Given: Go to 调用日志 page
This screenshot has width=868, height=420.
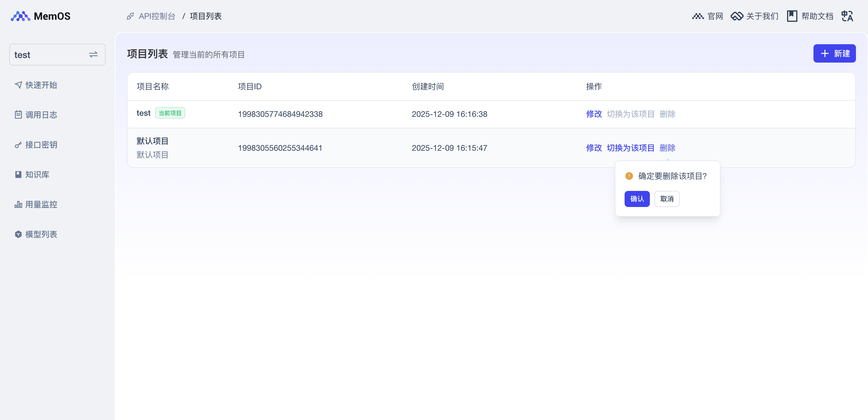Looking at the screenshot, I should click(41, 115).
